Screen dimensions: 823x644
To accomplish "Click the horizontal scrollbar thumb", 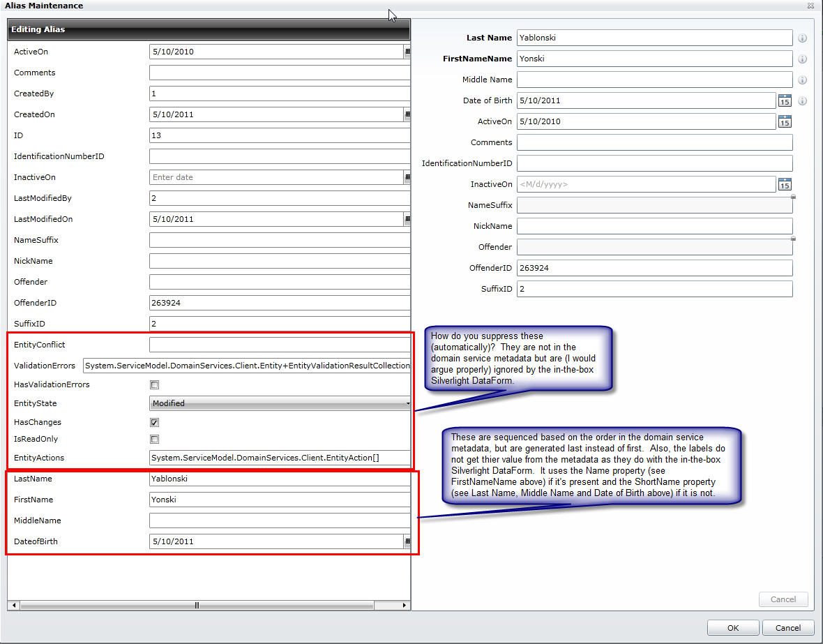I will click(x=197, y=605).
